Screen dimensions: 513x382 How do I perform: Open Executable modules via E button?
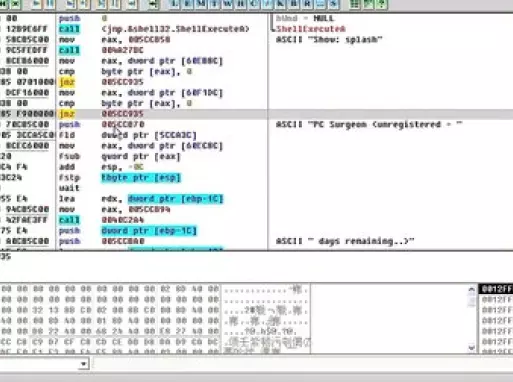(187, 4)
